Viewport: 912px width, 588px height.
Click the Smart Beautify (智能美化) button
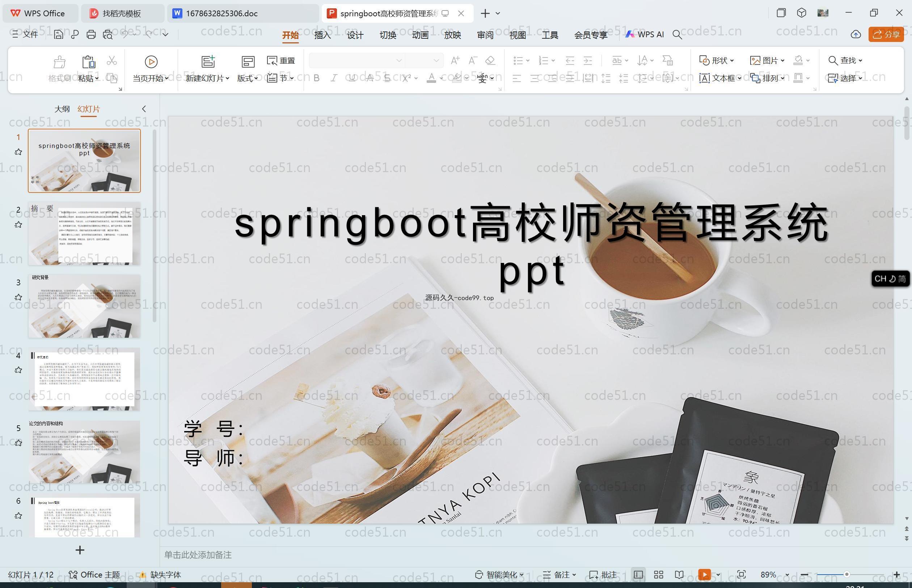pyautogui.click(x=499, y=575)
